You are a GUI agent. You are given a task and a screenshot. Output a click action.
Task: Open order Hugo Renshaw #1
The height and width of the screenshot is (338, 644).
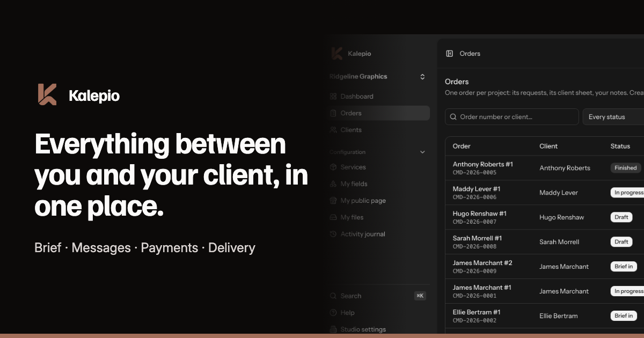[x=480, y=214]
